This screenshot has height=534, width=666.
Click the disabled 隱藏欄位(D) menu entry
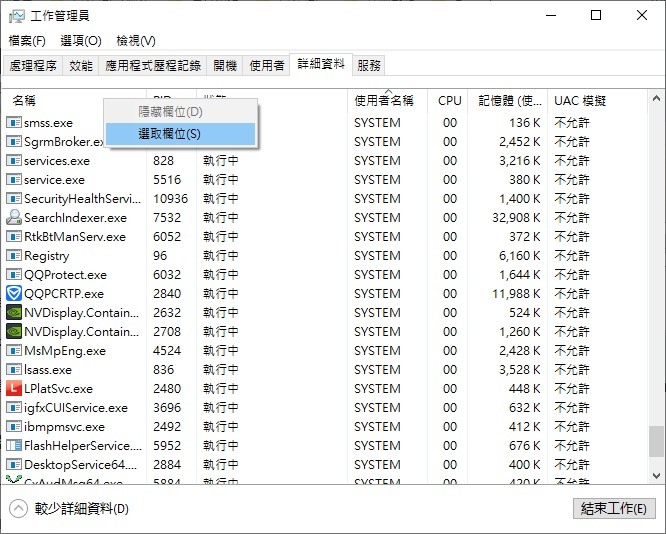coord(180,112)
